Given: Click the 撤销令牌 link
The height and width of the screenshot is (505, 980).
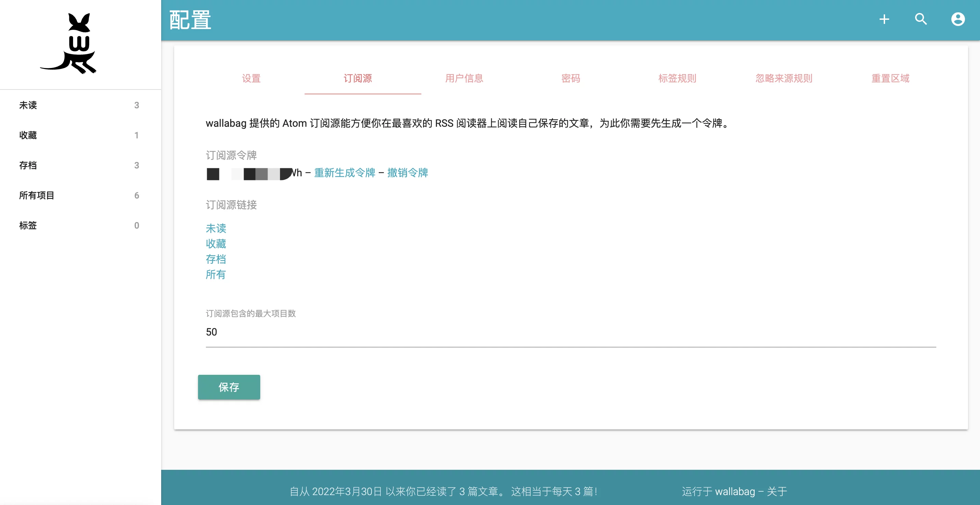Looking at the screenshot, I should coord(407,173).
